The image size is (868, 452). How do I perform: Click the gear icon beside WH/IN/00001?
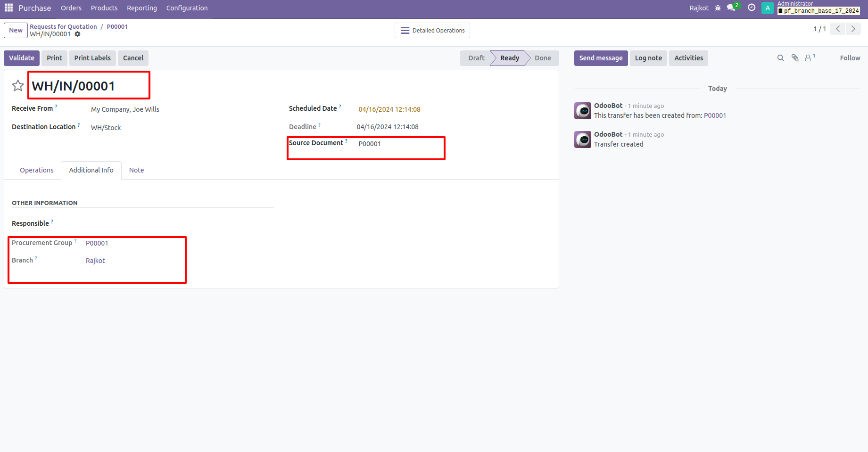(77, 34)
